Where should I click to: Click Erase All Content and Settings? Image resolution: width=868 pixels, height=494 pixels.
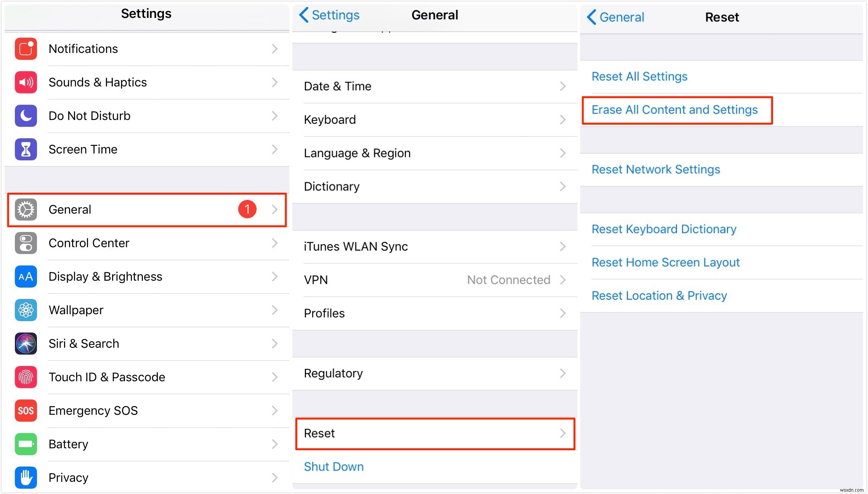coord(674,109)
